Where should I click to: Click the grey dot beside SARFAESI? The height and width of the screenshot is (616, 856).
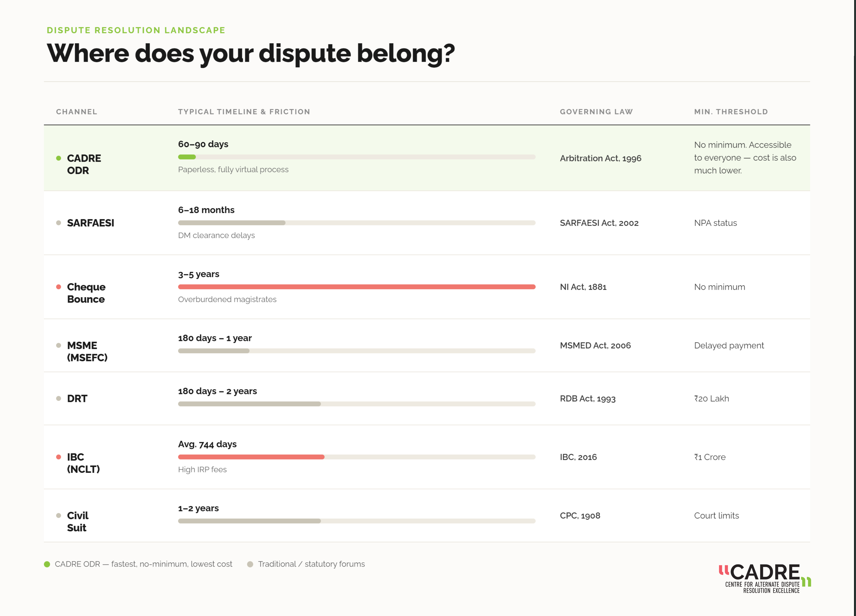pos(58,222)
